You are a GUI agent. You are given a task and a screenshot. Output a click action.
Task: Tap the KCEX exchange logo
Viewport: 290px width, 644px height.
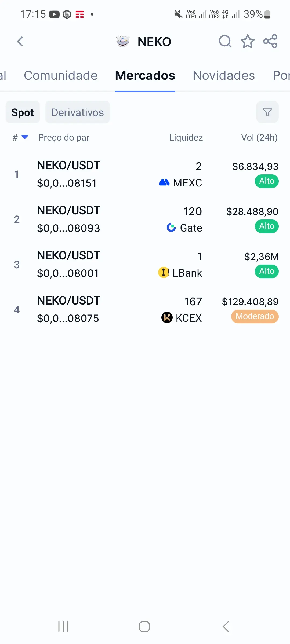tap(167, 318)
